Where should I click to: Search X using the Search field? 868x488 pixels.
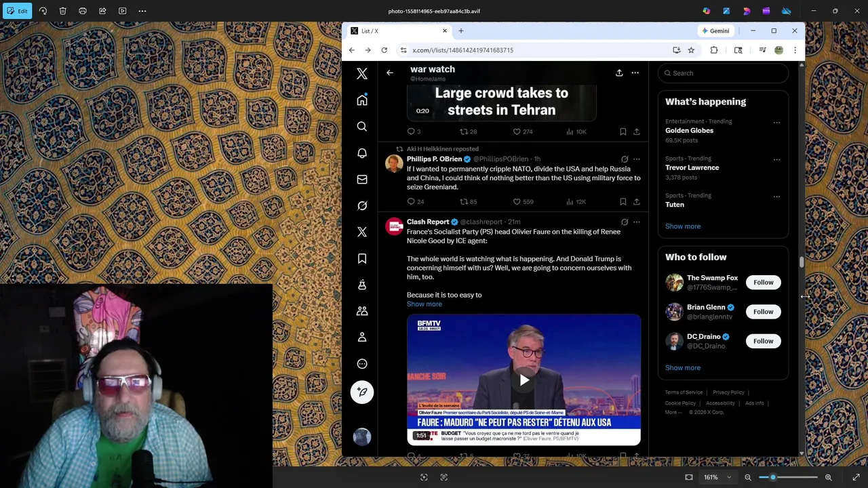tap(723, 73)
